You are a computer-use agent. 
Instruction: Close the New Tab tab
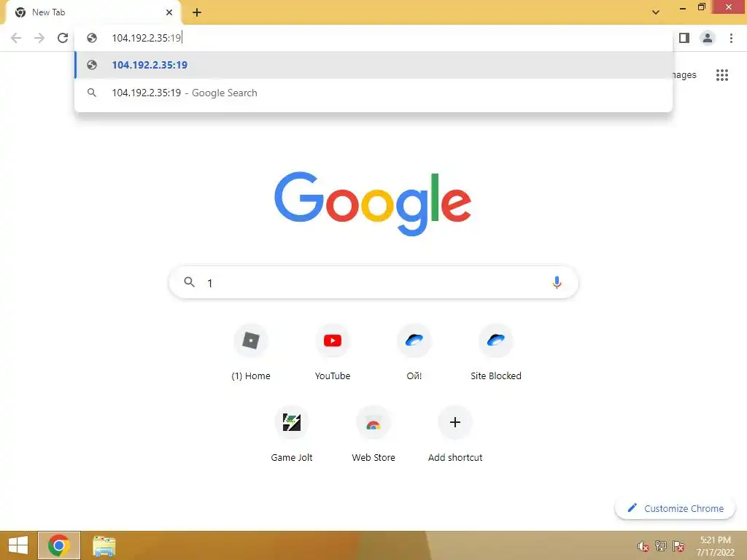[169, 12]
